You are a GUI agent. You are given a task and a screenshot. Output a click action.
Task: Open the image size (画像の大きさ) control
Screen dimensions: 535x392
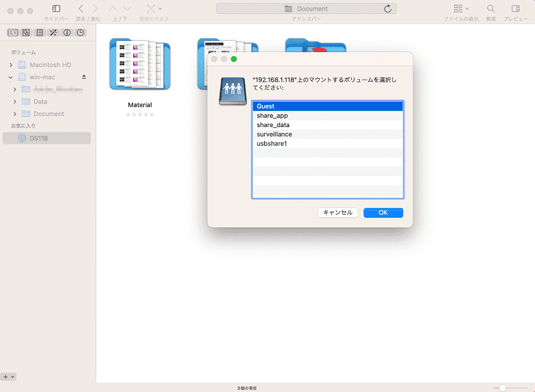pyautogui.click(x=154, y=9)
